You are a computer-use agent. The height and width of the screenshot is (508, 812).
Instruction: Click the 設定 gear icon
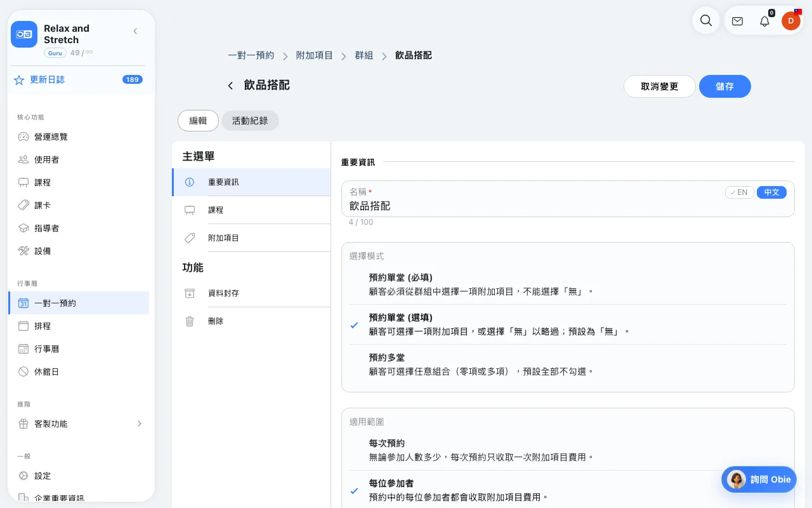pos(23,476)
